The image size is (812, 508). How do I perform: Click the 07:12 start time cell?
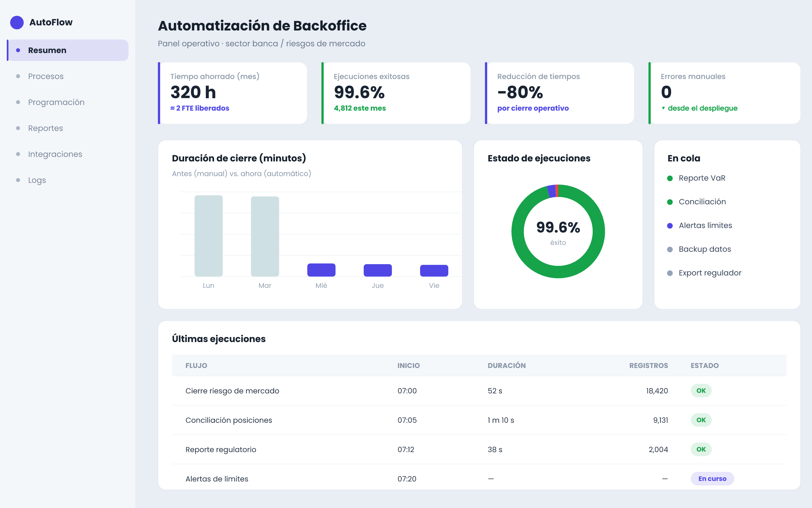406,450
